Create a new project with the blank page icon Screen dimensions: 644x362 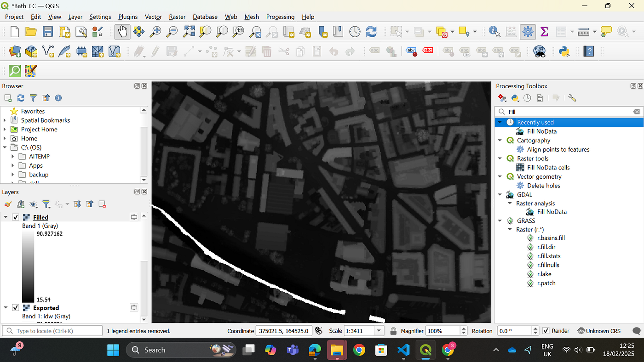15,32
